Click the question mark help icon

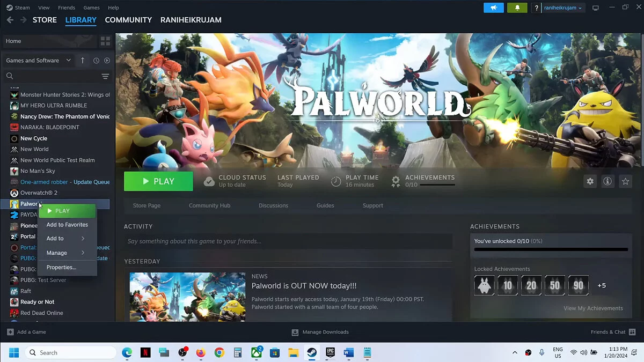click(x=536, y=8)
